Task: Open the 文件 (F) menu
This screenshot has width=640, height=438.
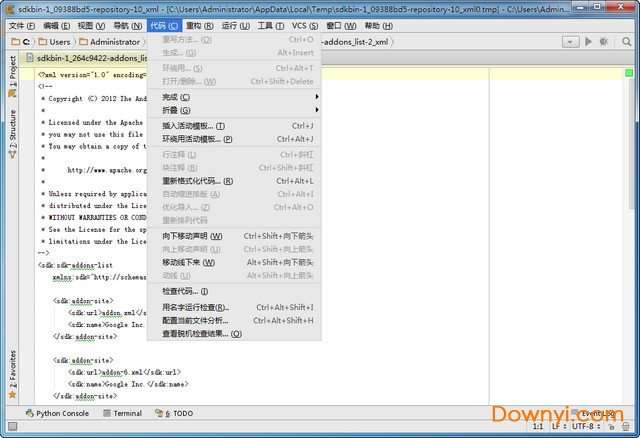Action: [x=22, y=26]
